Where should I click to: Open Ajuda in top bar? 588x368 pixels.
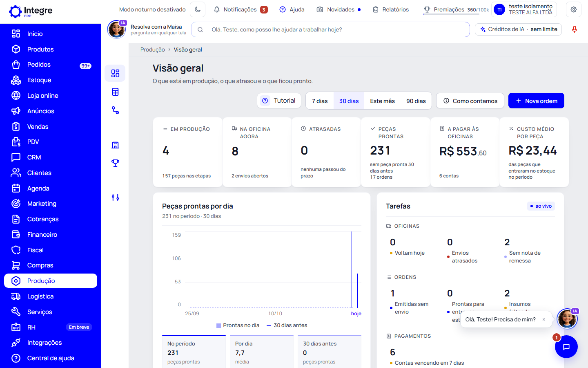click(x=292, y=9)
